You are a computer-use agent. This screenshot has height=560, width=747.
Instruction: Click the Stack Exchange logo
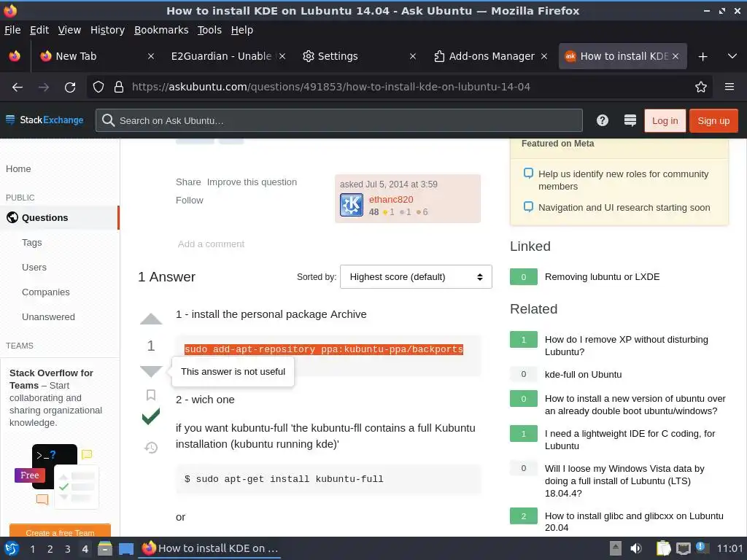tap(44, 120)
